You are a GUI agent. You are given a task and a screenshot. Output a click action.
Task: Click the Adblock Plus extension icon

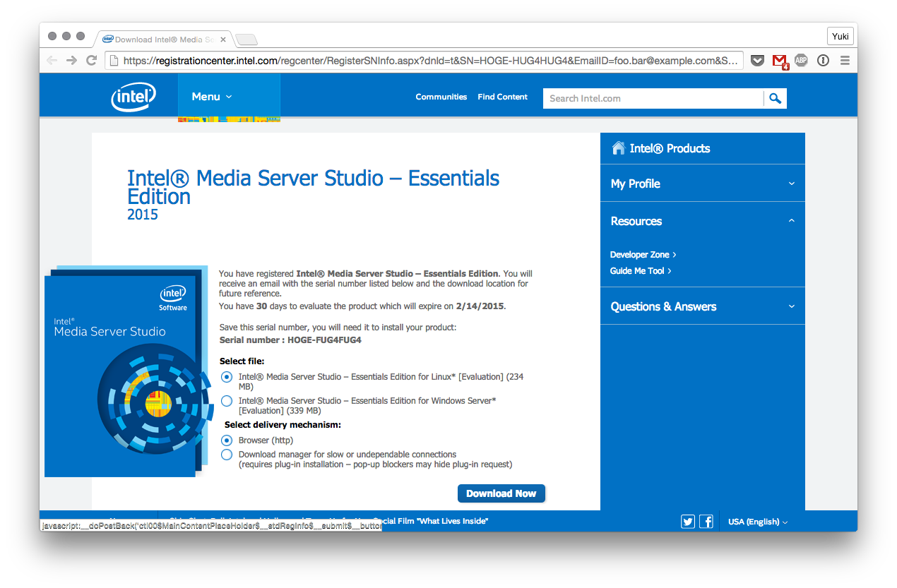[x=801, y=60]
